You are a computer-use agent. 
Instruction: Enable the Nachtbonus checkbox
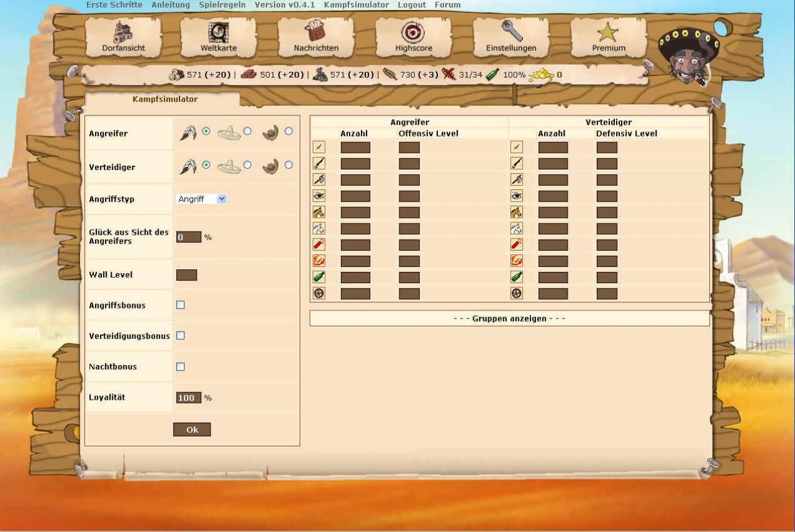tap(181, 366)
